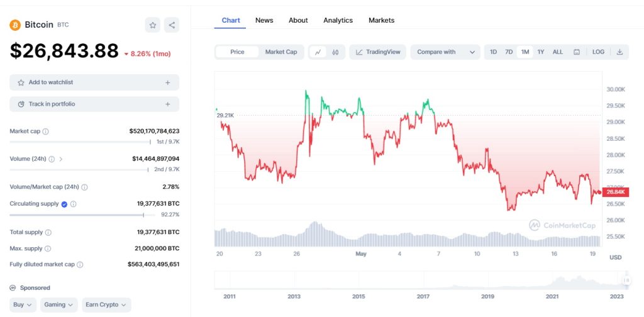The height and width of the screenshot is (317, 644).
Task: Open calendar date range picker
Action: point(577,52)
